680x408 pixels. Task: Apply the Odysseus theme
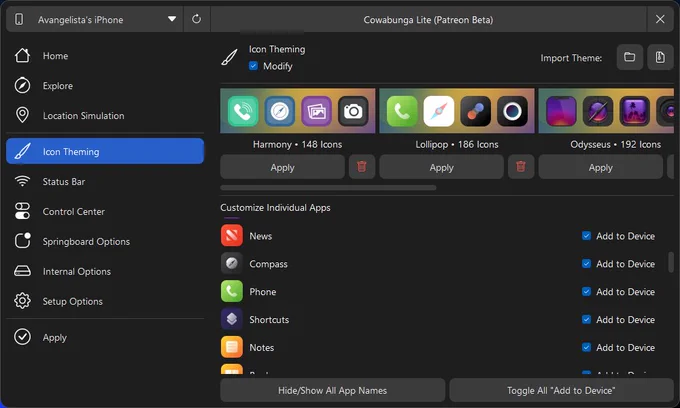(601, 167)
